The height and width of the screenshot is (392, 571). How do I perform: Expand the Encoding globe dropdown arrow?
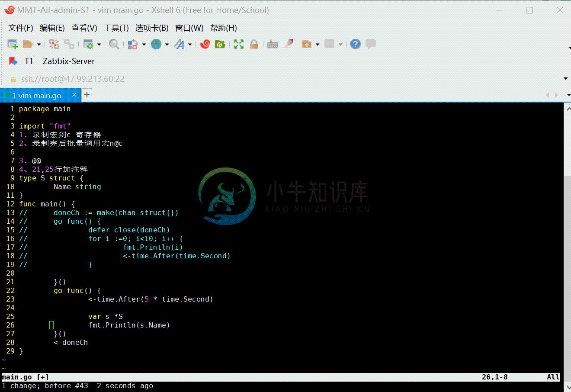point(167,44)
